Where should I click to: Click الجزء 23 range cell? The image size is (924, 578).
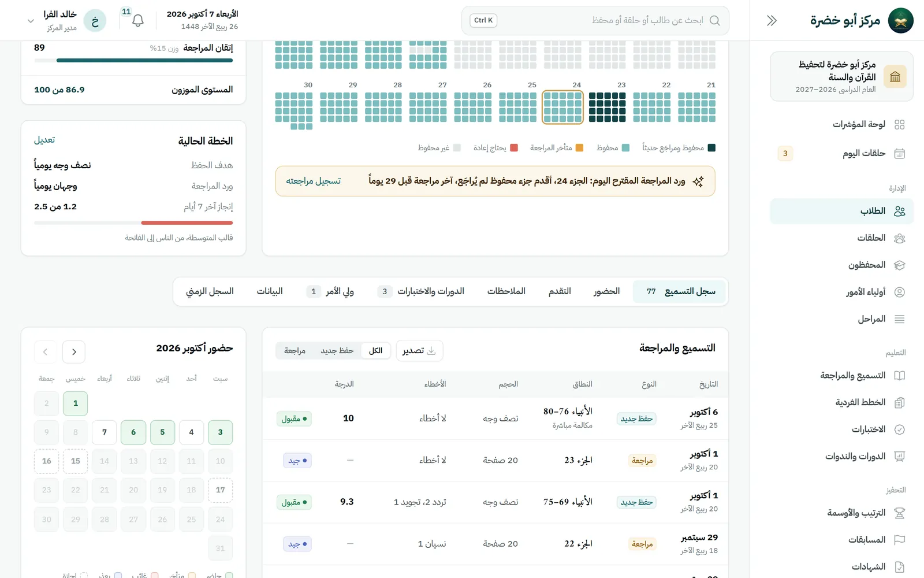coord(578,460)
